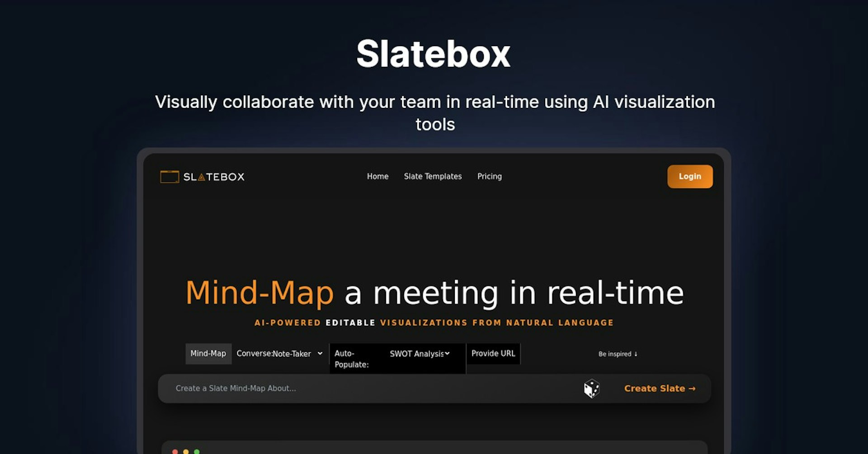Click the Slatebox page title
868x454 pixels.
coord(434,54)
